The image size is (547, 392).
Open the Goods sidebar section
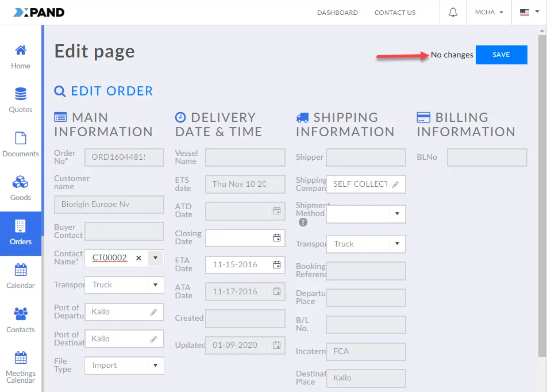(x=21, y=189)
